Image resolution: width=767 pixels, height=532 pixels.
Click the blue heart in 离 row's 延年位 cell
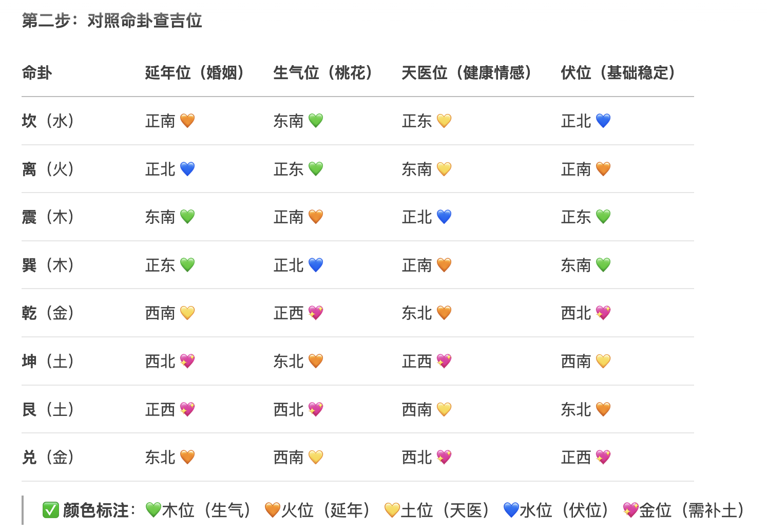pyautogui.click(x=187, y=169)
